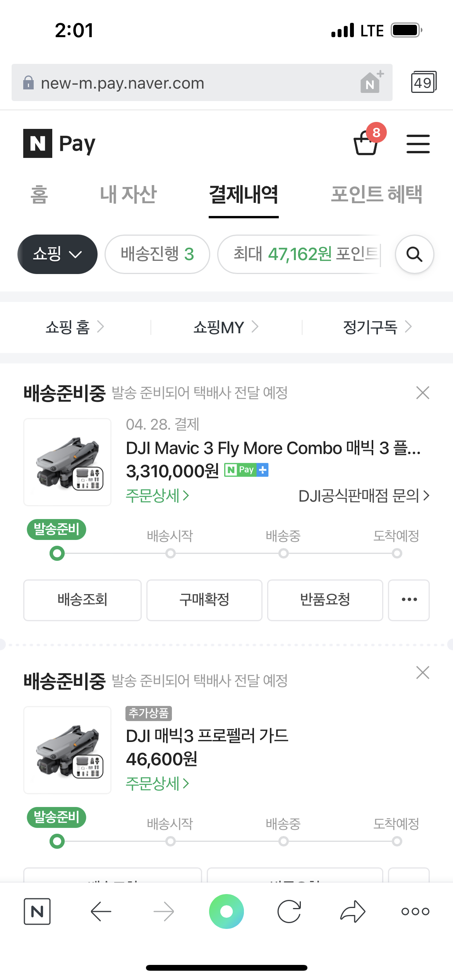Dismiss the DJI Mavic 3 order card
Viewport: 453px width, 980px height.
(422, 393)
